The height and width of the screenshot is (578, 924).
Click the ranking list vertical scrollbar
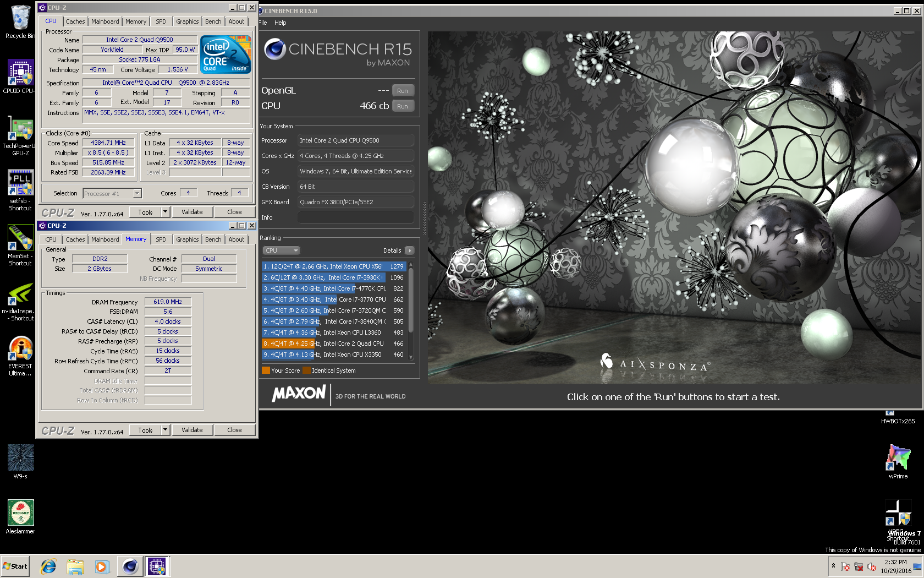click(411, 311)
